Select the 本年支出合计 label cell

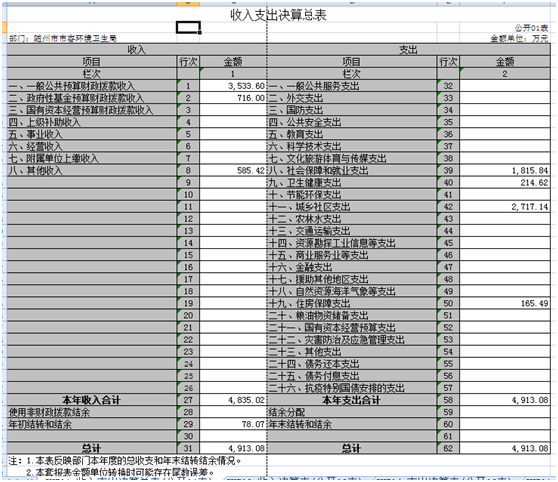(x=352, y=400)
